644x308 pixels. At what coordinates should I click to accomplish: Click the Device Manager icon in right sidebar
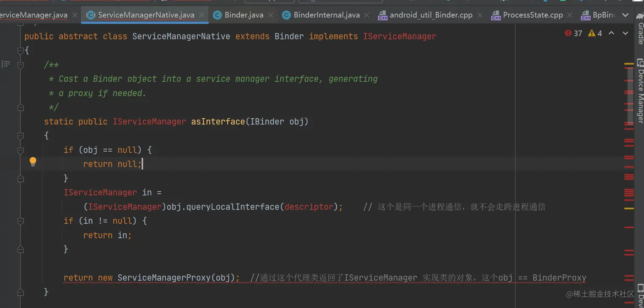coord(640,63)
